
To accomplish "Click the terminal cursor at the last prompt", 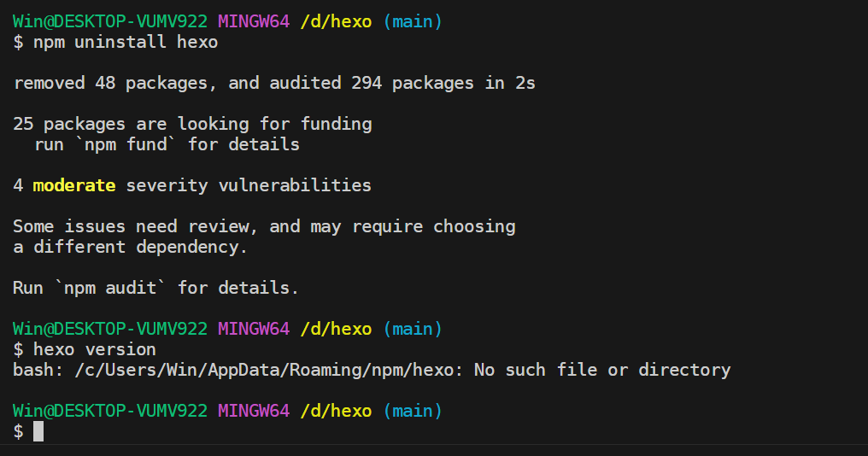I will point(38,431).
